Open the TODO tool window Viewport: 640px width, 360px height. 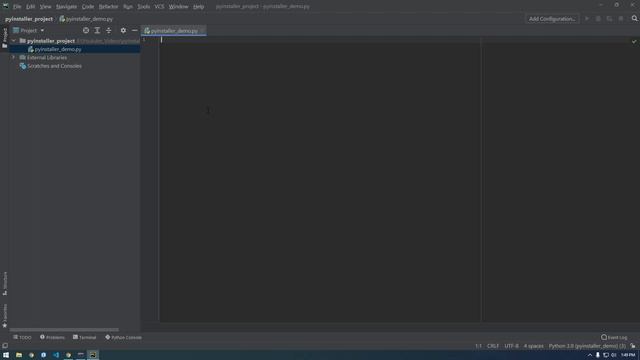22,338
